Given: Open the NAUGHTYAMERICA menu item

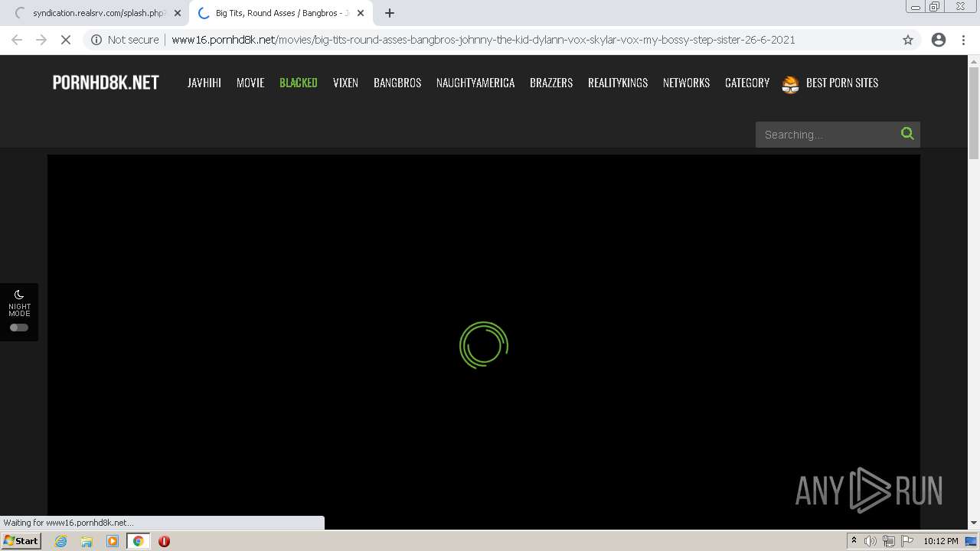Looking at the screenshot, I should click(475, 83).
